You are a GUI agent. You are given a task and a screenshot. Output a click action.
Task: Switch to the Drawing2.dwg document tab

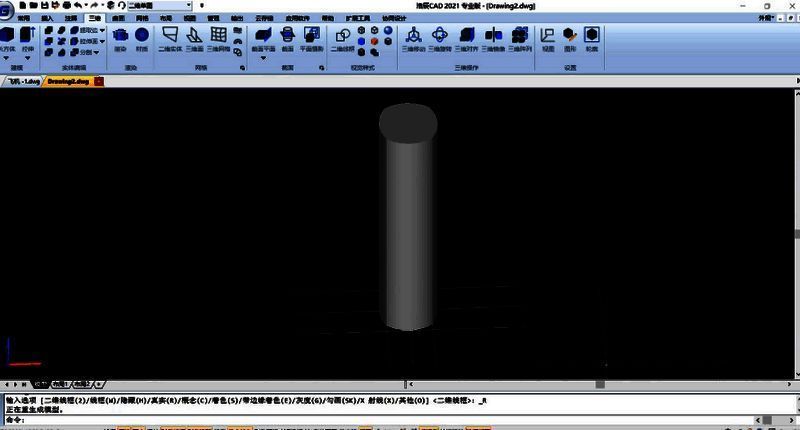point(68,81)
